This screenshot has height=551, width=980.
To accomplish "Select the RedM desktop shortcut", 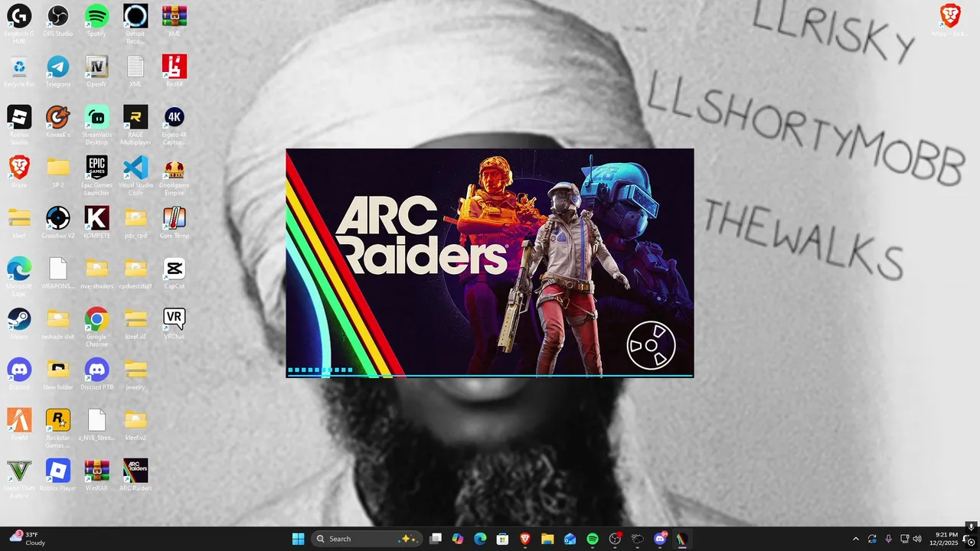I will pos(175,71).
